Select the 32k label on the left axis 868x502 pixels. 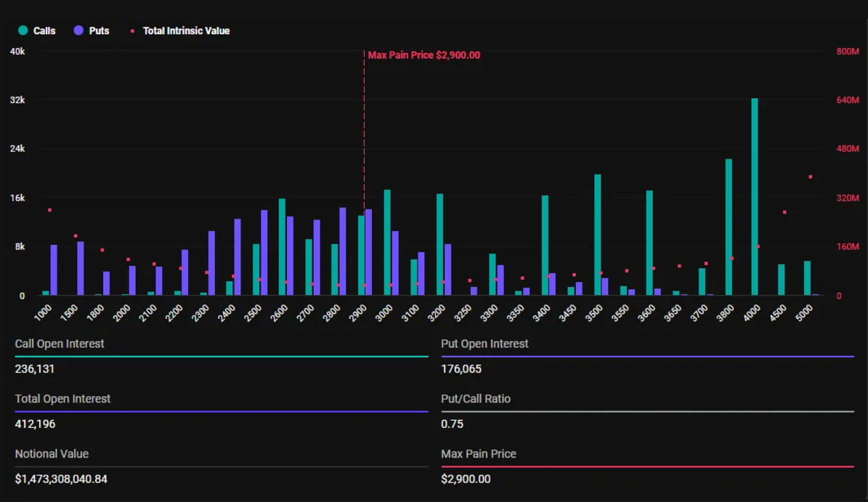pyautogui.click(x=17, y=100)
